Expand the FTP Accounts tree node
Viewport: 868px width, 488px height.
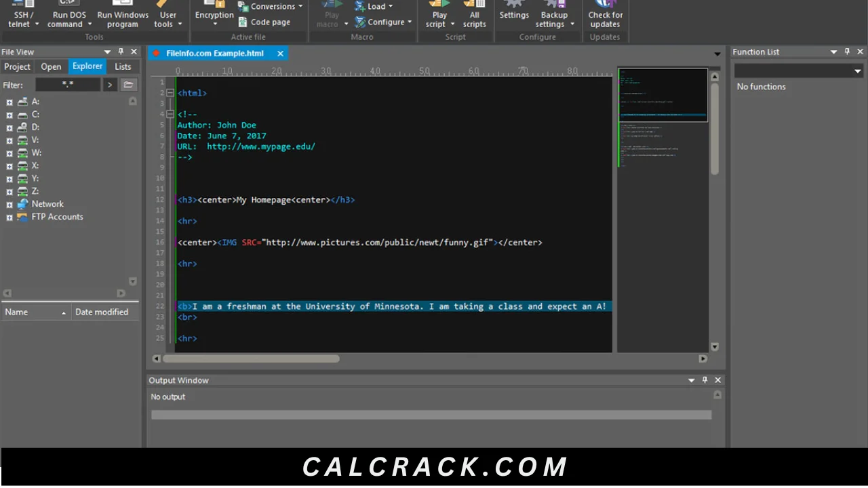[x=9, y=218]
